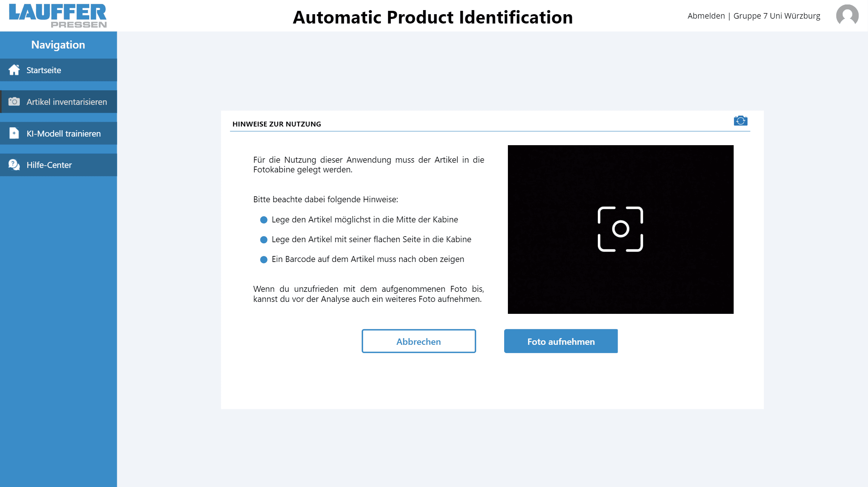The width and height of the screenshot is (868, 487).
Task: Select the Artikel inventarisieren menu label
Action: pyautogui.click(x=67, y=102)
